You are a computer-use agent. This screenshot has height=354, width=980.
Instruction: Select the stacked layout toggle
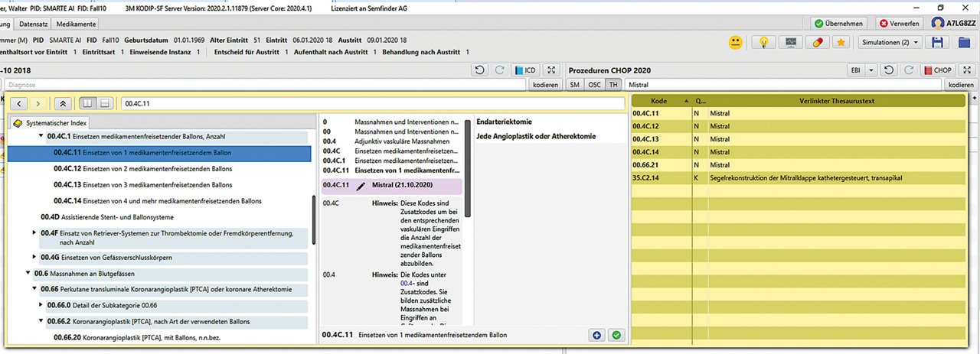106,102
